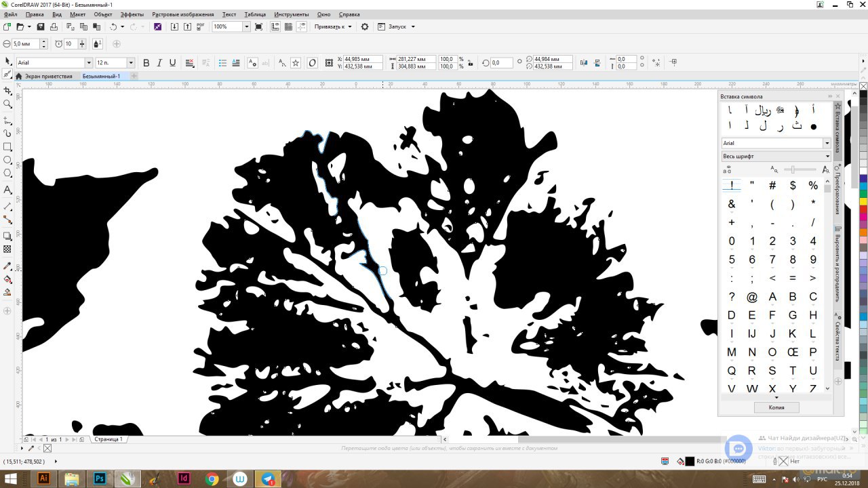The height and width of the screenshot is (488, 868).
Task: Pick the yellow swatch in color palette
Action: pyautogui.click(x=863, y=201)
